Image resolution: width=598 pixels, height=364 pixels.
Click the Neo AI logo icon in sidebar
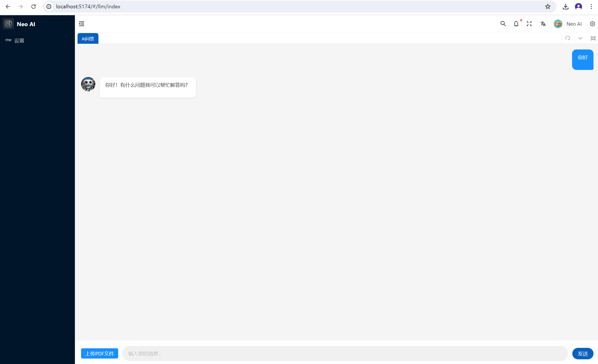8,24
